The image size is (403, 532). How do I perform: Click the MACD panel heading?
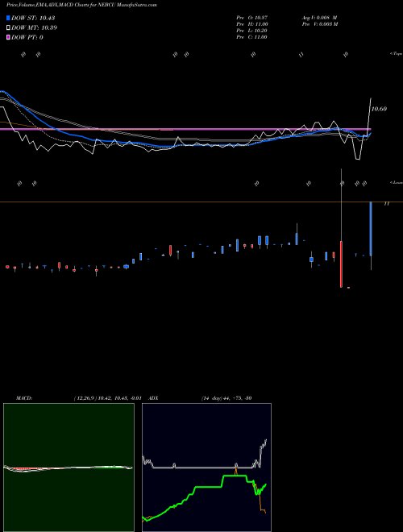24,398
